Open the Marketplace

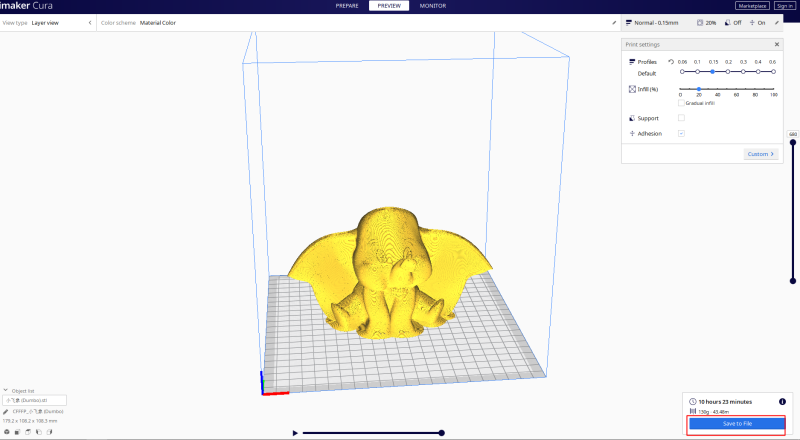[x=753, y=6]
